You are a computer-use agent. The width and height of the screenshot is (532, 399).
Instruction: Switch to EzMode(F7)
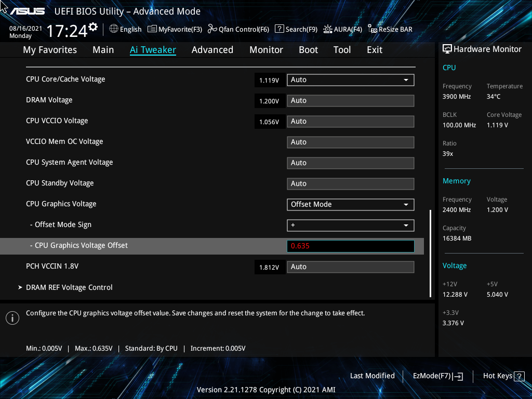point(437,376)
